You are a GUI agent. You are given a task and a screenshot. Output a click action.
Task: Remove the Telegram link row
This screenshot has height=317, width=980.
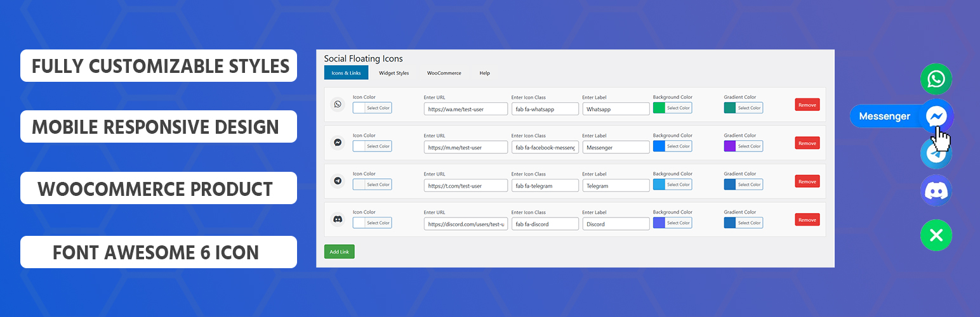(x=807, y=181)
